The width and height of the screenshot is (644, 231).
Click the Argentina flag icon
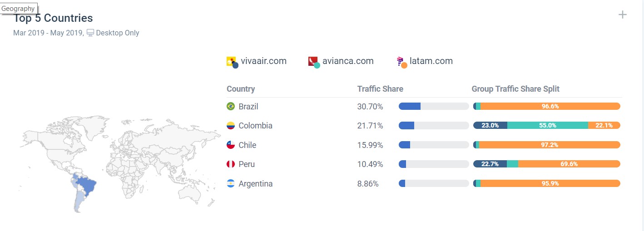(231, 184)
